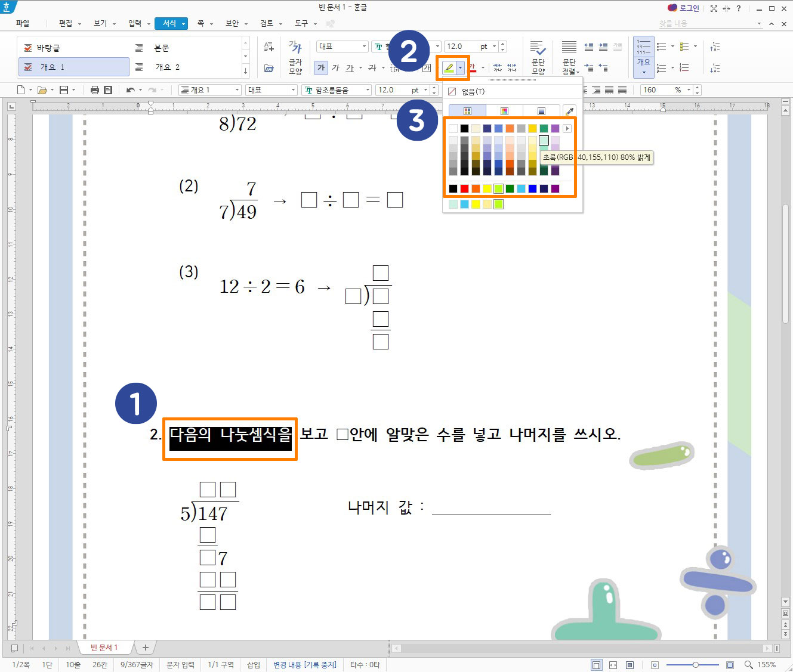Expand the style gallery list arrow
Viewport: 793px width, 672px height.
245,72
